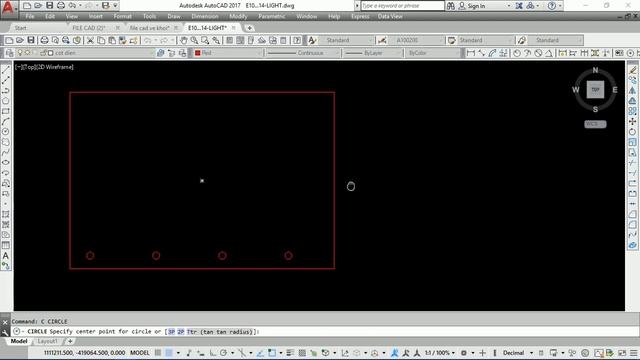Click the Text Style icon before Standard dropdown
The image size is (640, 360).
312,40
